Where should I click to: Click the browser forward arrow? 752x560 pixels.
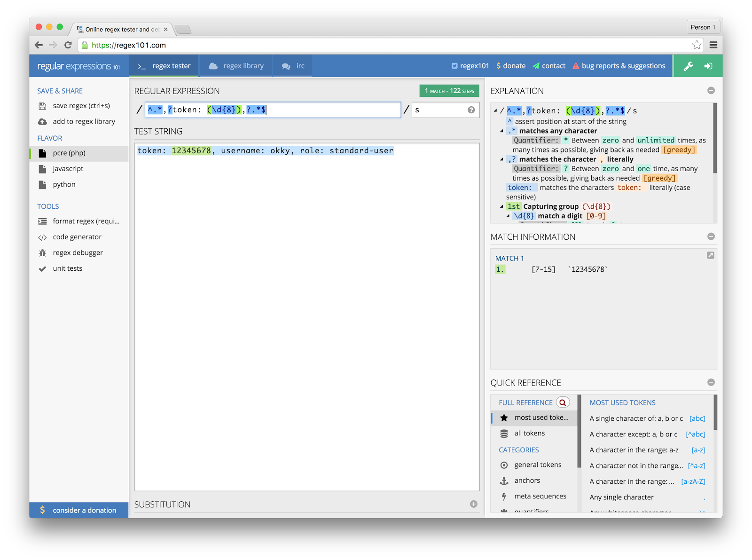pyautogui.click(x=53, y=45)
